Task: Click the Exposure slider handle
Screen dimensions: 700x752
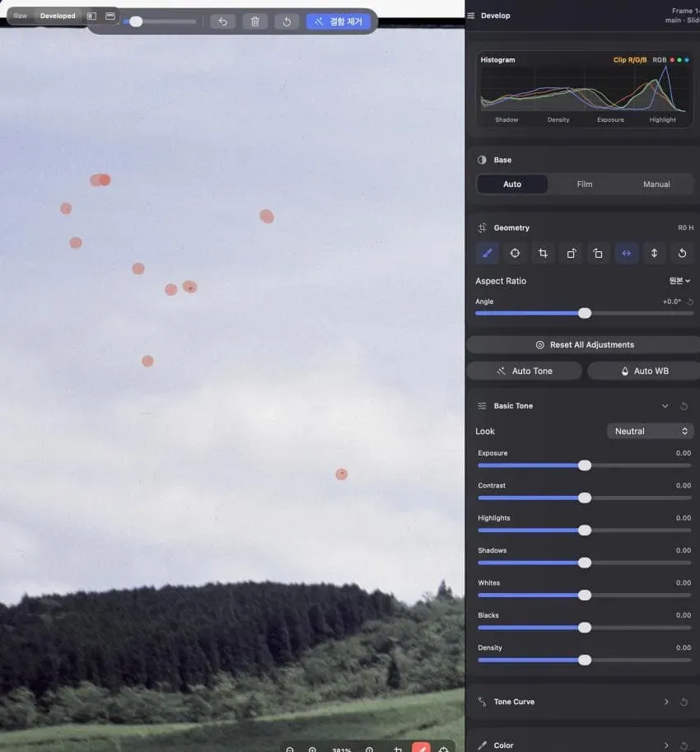Action: (x=585, y=465)
